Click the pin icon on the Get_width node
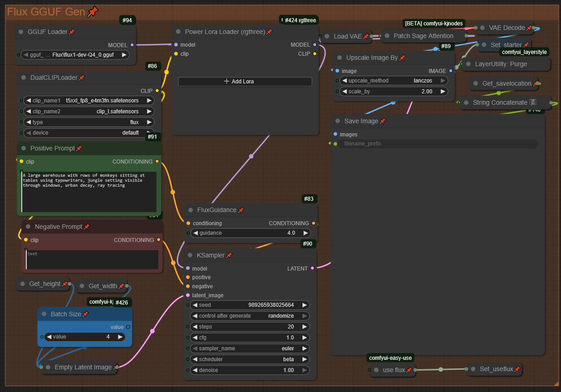Image resolution: width=561 pixels, height=392 pixels. 121,286
